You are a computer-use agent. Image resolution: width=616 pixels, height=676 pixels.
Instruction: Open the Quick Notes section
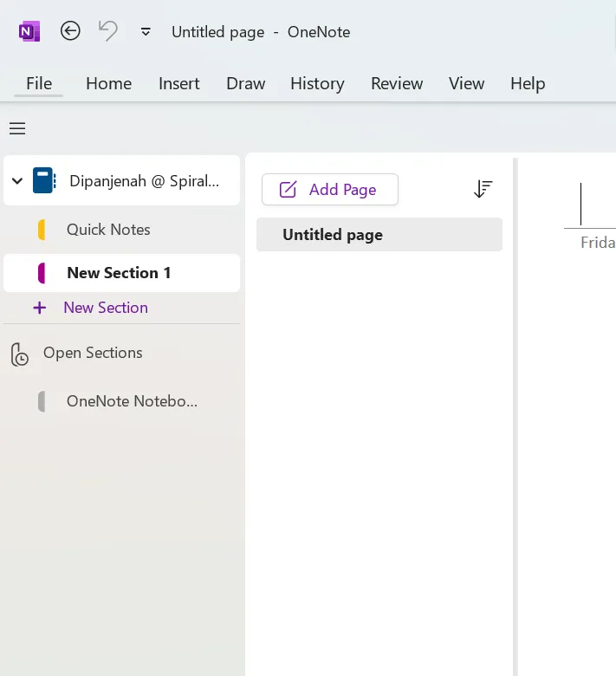(x=121, y=230)
